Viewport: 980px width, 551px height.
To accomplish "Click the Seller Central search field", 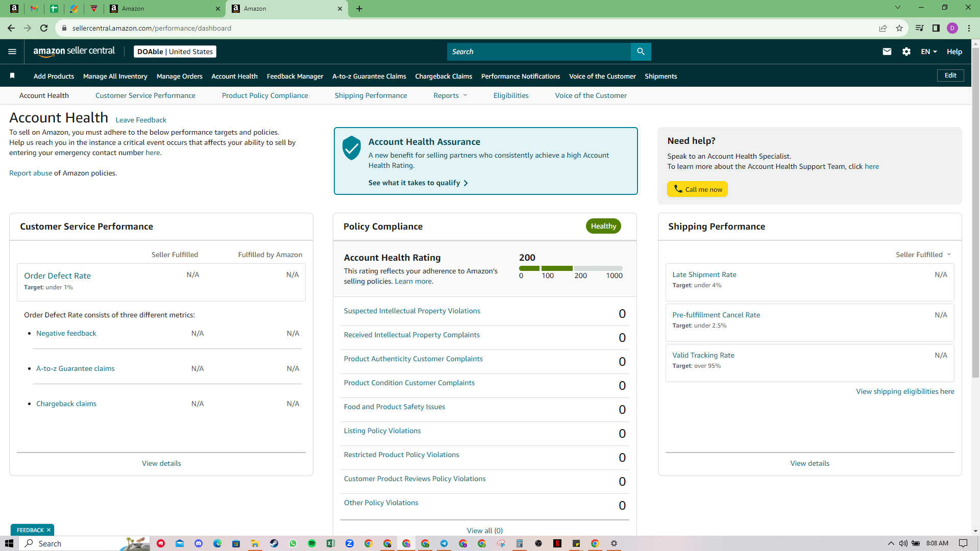I will (x=539, y=52).
